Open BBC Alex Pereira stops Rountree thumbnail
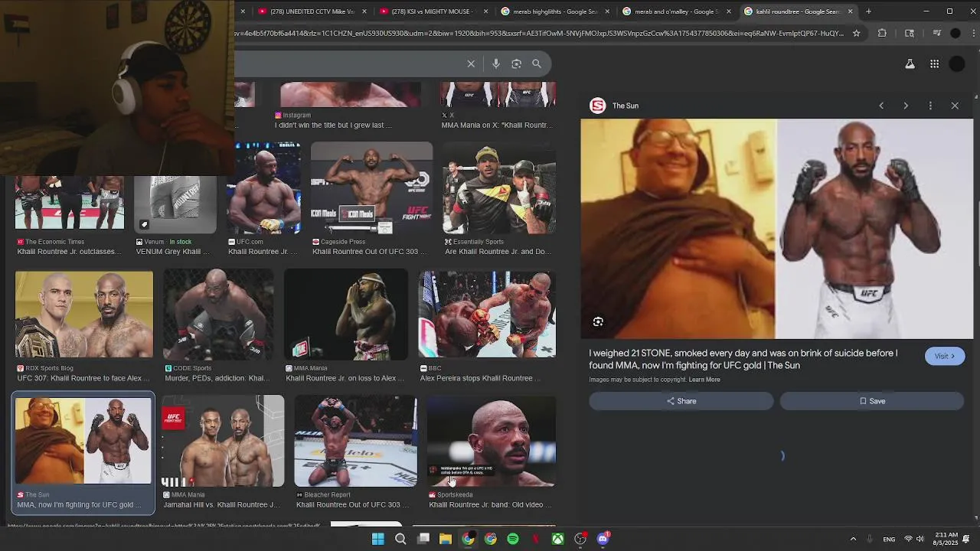Image resolution: width=980 pixels, height=551 pixels. click(x=487, y=315)
